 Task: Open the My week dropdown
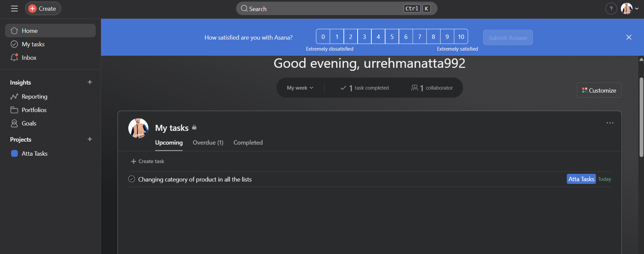pos(300,88)
